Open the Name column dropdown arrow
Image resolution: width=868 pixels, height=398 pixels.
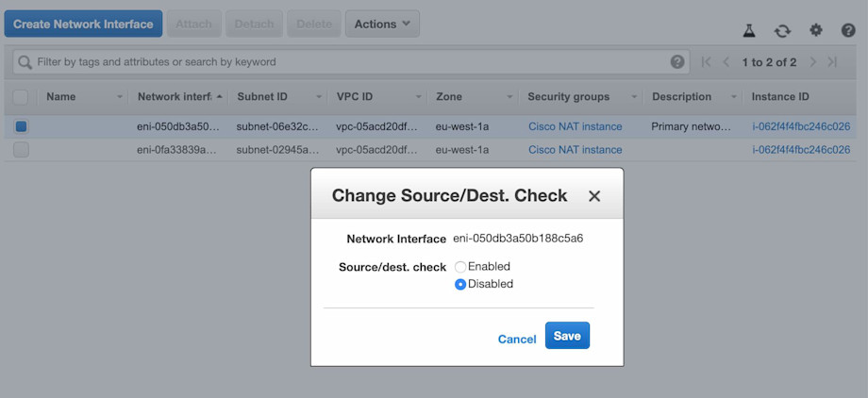[120, 97]
